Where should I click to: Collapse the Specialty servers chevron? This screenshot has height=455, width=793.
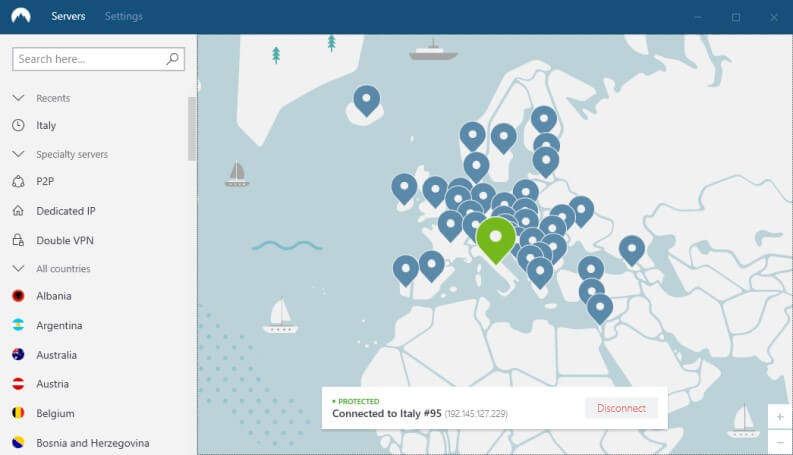point(18,154)
